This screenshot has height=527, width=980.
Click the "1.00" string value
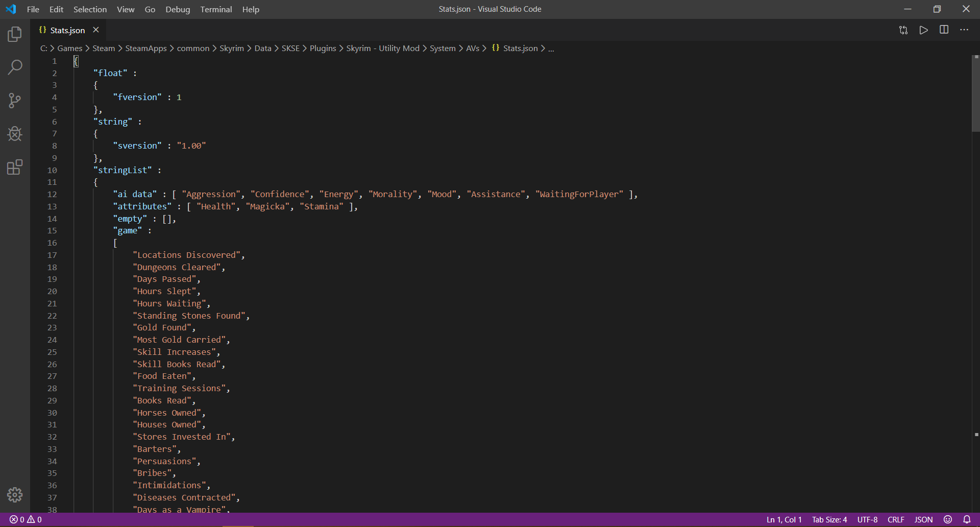pos(191,146)
